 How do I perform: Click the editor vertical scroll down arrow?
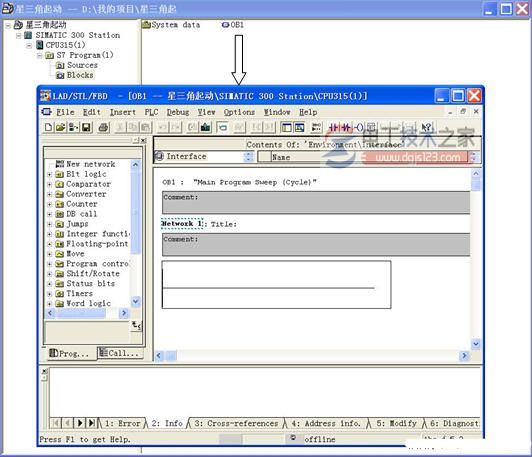coord(476,344)
